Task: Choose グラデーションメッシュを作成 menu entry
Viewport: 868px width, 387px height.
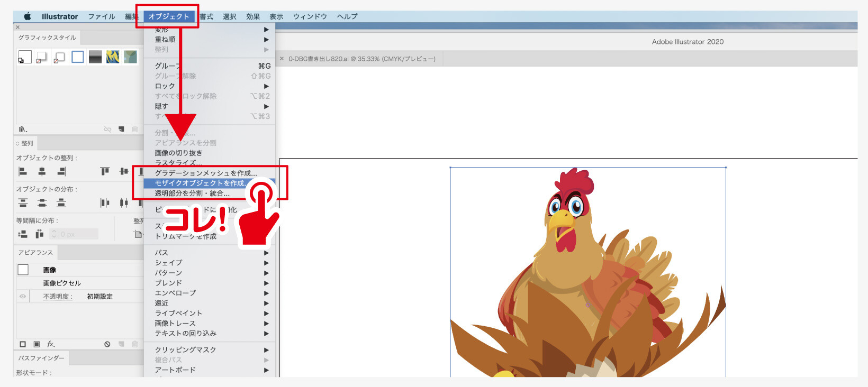Action: (x=210, y=173)
